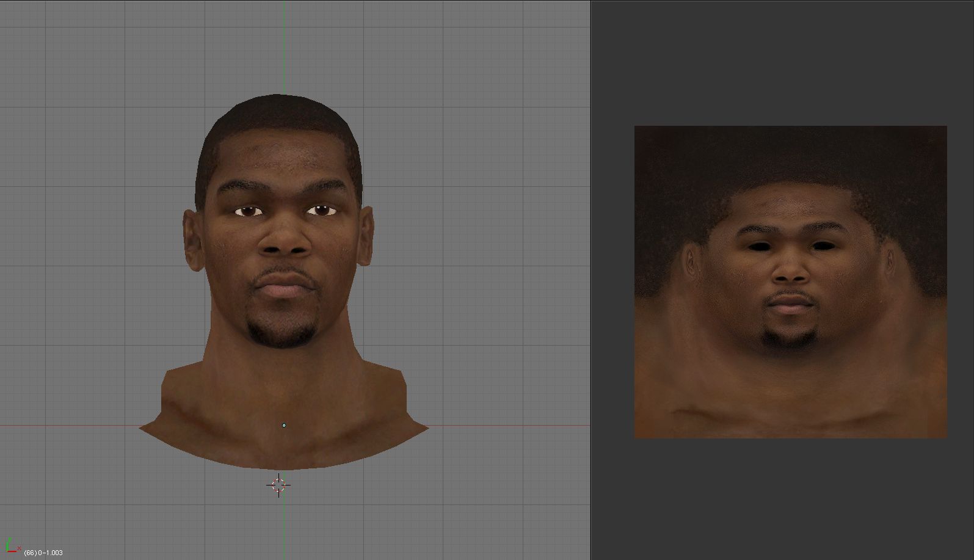974x560 pixels.
Task: Click the lips in the flattened face texture
Action: [x=790, y=304]
